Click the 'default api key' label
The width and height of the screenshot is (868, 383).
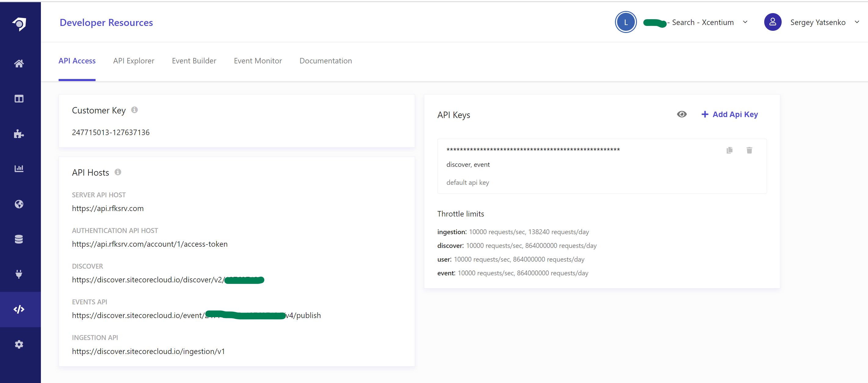[x=468, y=182]
